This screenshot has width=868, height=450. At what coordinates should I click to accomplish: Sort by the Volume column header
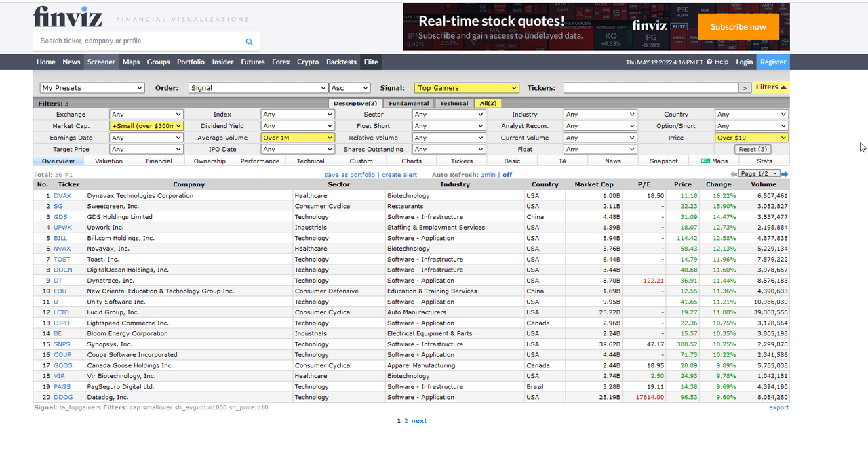click(x=764, y=184)
